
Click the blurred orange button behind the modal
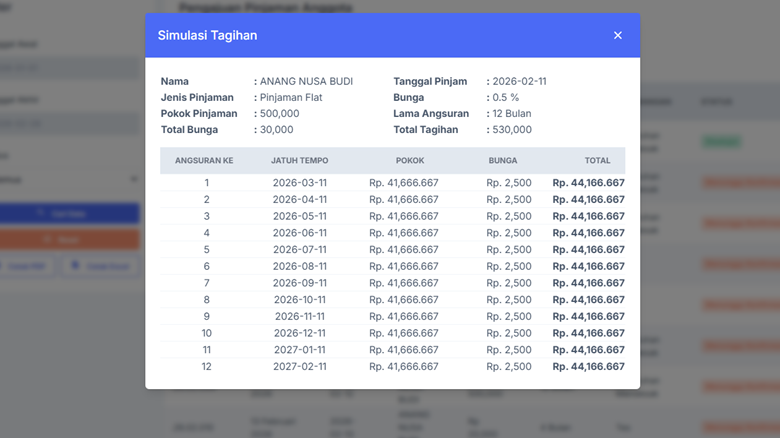pos(68,240)
